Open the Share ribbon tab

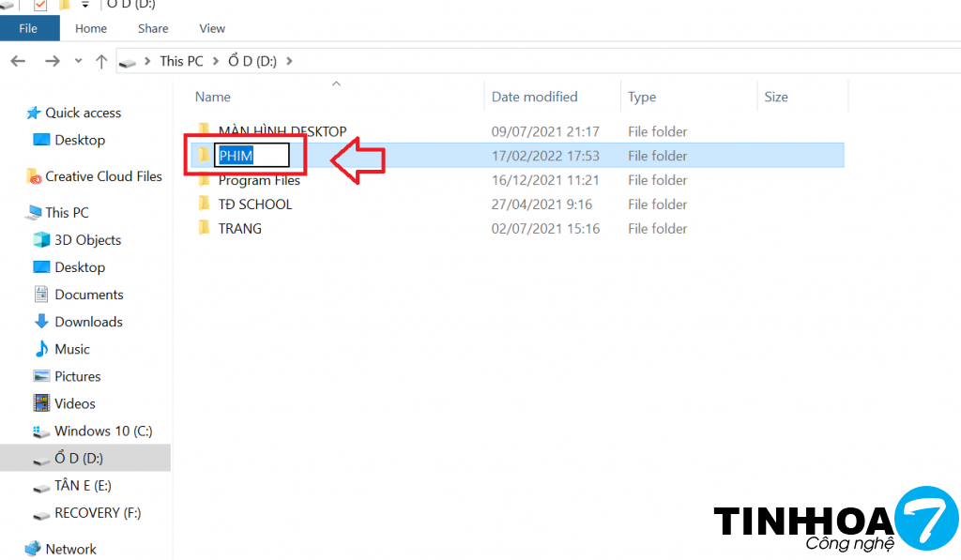click(153, 28)
